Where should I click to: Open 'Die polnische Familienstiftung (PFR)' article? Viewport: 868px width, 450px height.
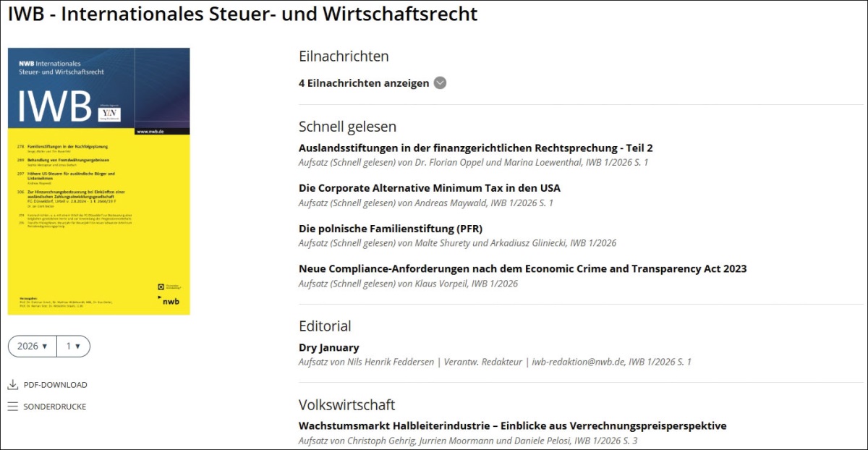390,229
